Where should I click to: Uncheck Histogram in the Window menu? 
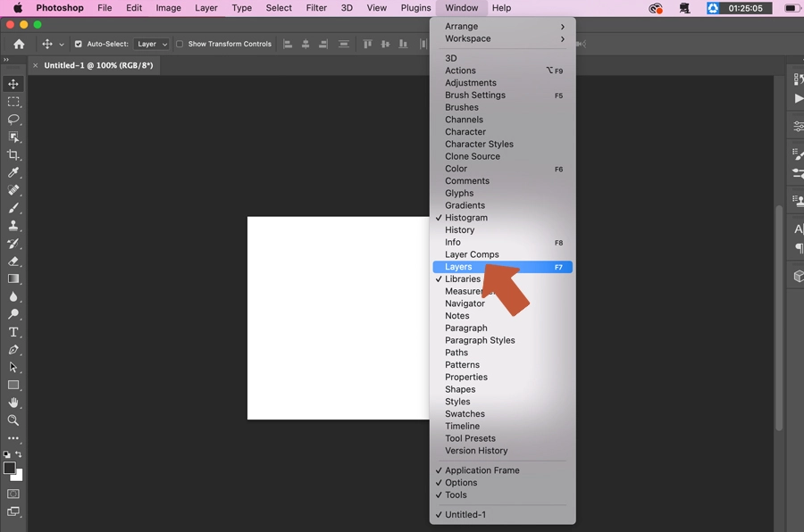465,217
